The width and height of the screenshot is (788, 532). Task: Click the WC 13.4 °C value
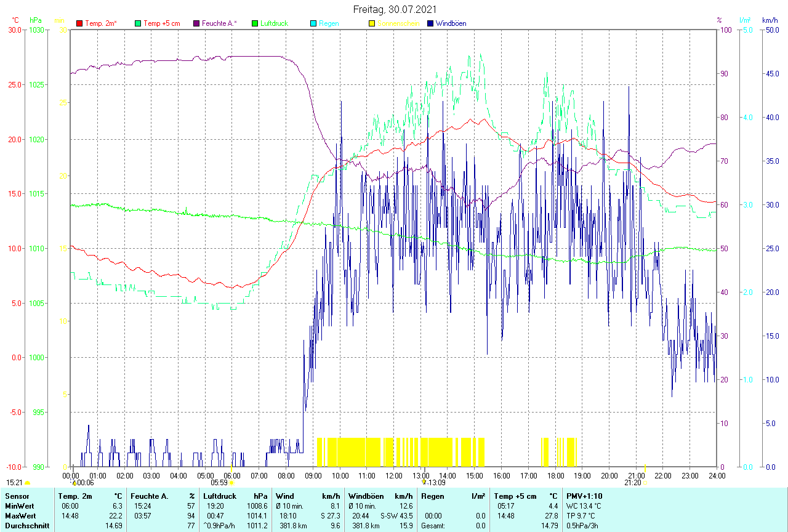coord(584,506)
